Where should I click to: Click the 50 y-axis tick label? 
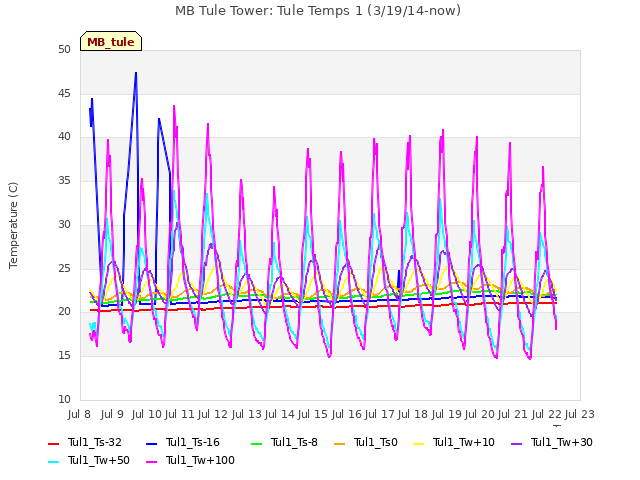click(64, 49)
